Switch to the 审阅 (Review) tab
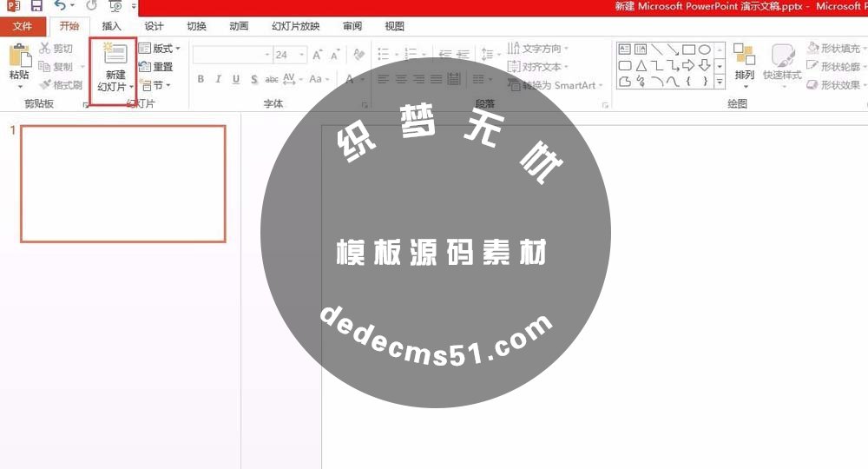The height and width of the screenshot is (469, 868). (352, 26)
